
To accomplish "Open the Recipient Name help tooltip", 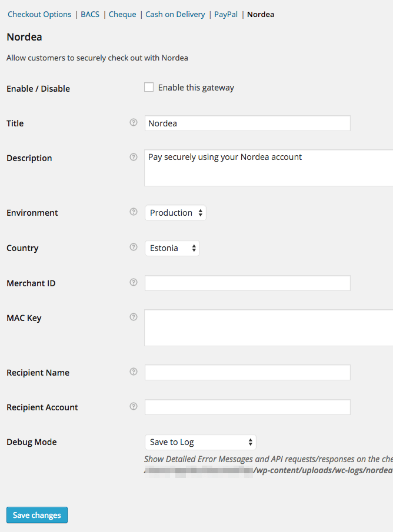I will (x=134, y=372).
